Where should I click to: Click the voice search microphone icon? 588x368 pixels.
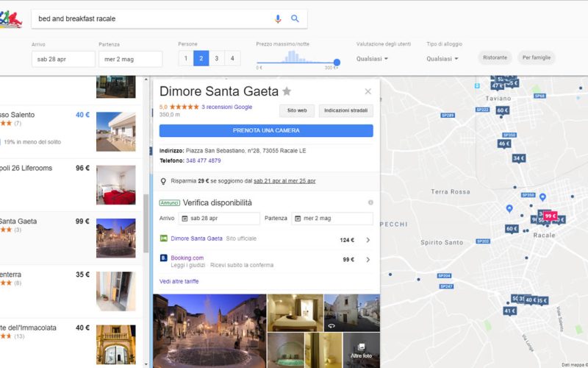[278, 19]
